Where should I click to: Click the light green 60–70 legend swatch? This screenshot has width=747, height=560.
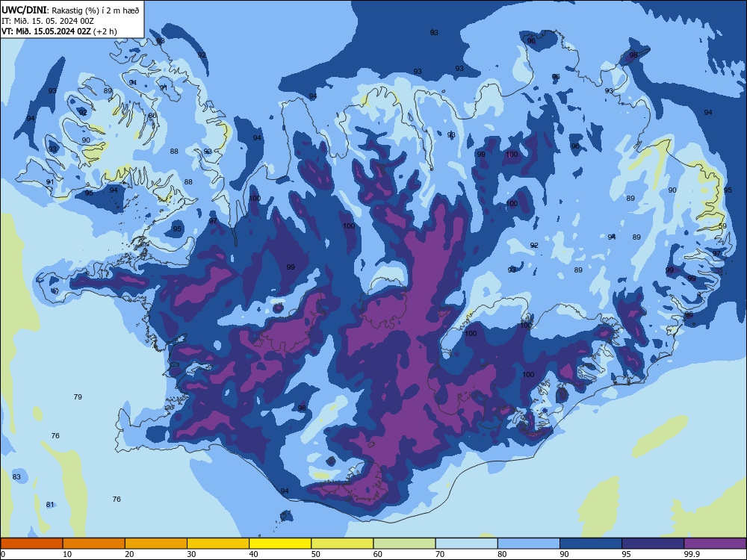pyautogui.click(x=404, y=544)
